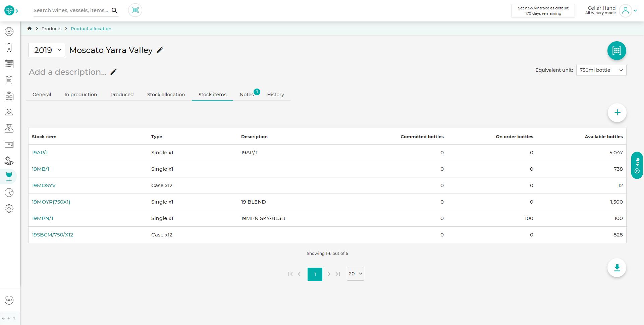
Task: Open stock item 19MOSYV link
Action: pos(44,185)
